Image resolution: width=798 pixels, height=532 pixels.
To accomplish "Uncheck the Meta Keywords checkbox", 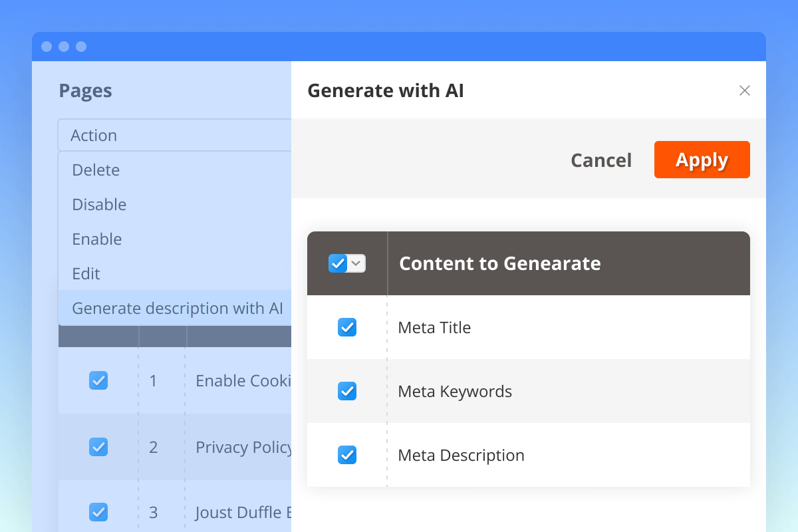I will pyautogui.click(x=347, y=391).
